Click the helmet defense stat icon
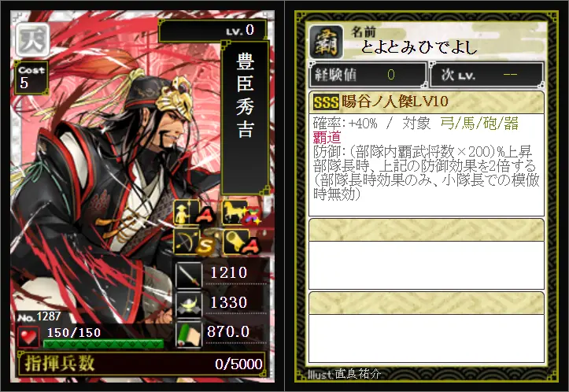Image resolution: width=569 pixels, height=392 pixels. tap(189, 304)
